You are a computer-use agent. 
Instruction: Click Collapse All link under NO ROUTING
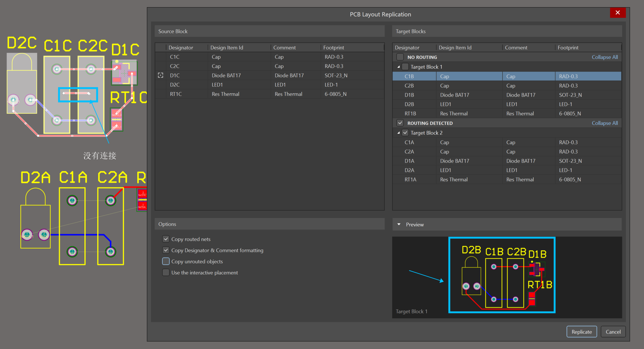pos(604,57)
